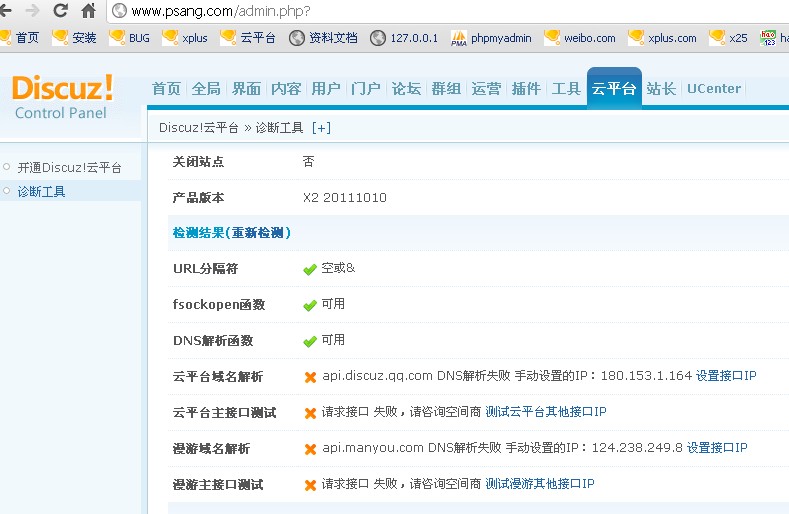
Task: Click the Discuz! Control Panel logo
Action: tap(62, 97)
